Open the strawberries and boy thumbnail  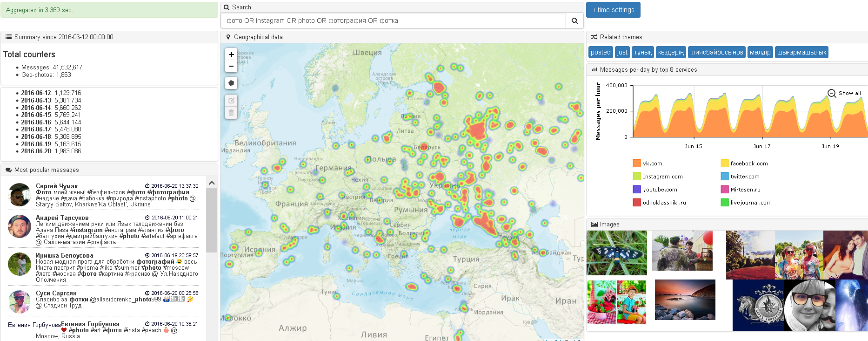pyautogui.click(x=617, y=302)
